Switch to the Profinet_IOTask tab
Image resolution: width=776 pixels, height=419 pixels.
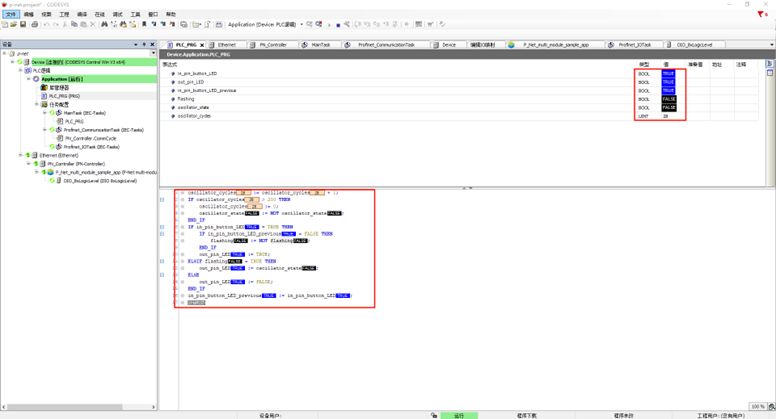(634, 45)
